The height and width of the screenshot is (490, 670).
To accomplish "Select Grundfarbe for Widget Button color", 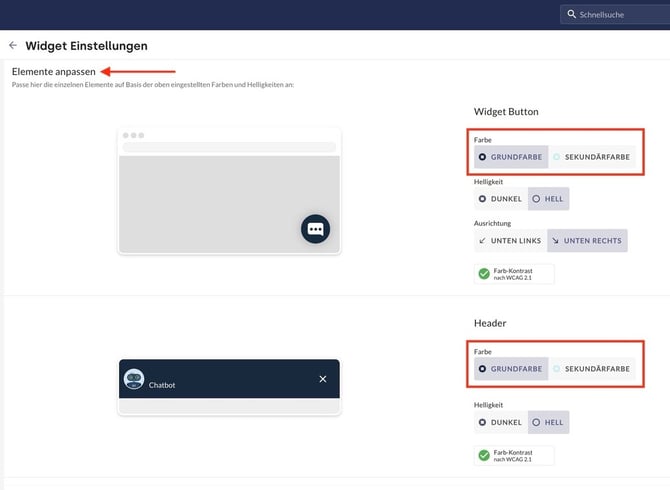I will point(510,157).
